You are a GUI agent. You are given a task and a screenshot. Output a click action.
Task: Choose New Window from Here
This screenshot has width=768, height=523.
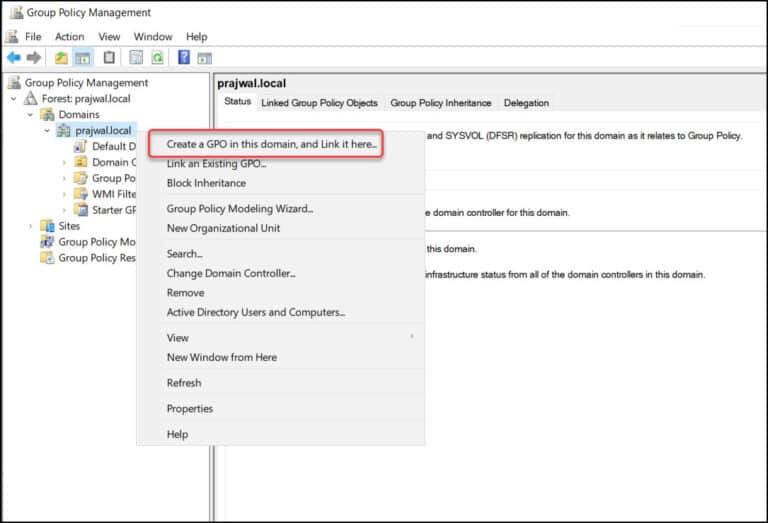[222, 357]
